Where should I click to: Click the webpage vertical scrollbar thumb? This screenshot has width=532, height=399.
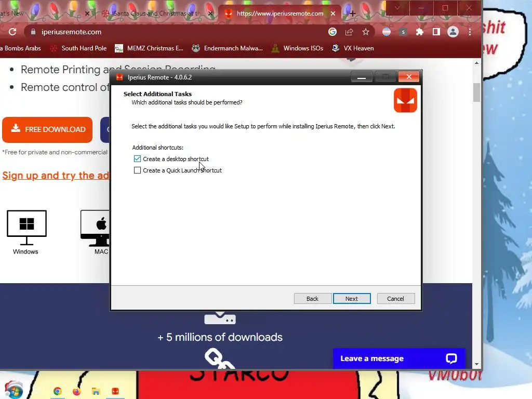tap(477, 92)
